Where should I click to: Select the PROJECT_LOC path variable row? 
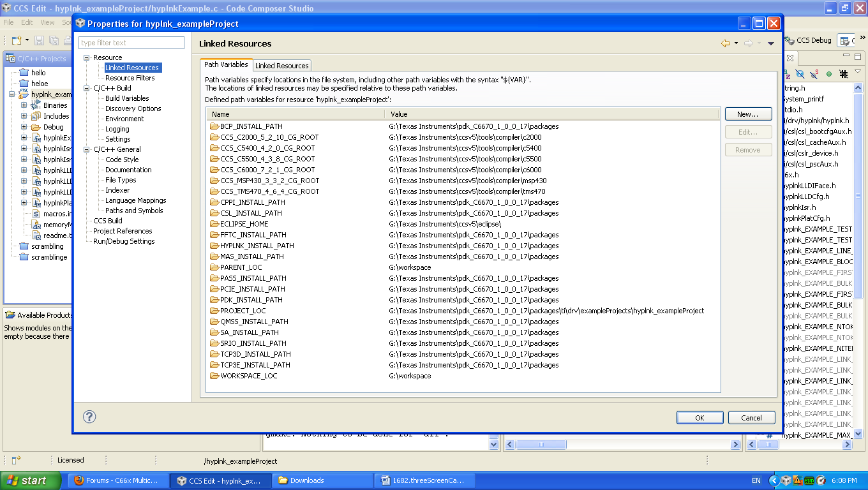tap(463, 311)
